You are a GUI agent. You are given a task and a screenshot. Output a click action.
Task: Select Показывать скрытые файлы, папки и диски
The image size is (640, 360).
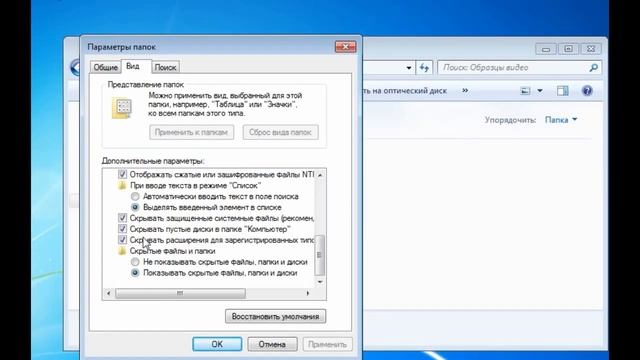coord(135,273)
